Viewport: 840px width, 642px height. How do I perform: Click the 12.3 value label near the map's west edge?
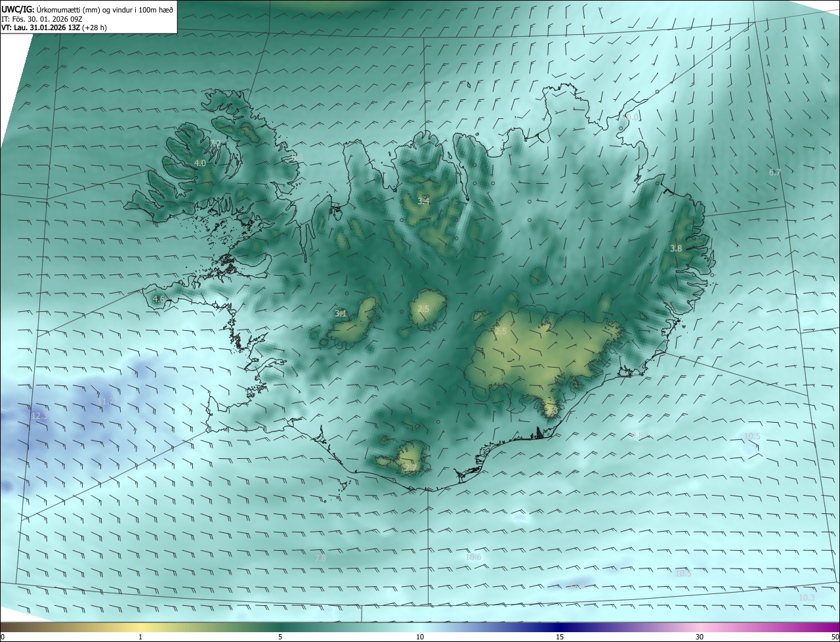click(x=40, y=416)
